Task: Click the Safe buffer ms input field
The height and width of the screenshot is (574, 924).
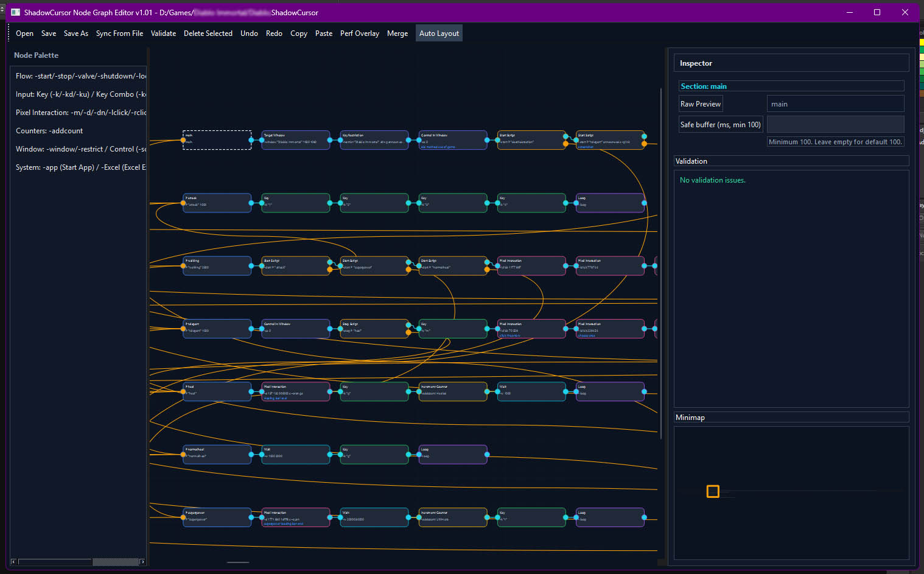Action: 835,124
